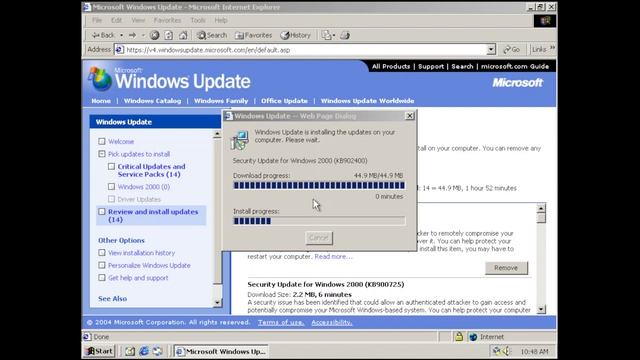This screenshot has width=640, height=360.
Task: Click the Print toolbar icon
Action: click(345, 36)
